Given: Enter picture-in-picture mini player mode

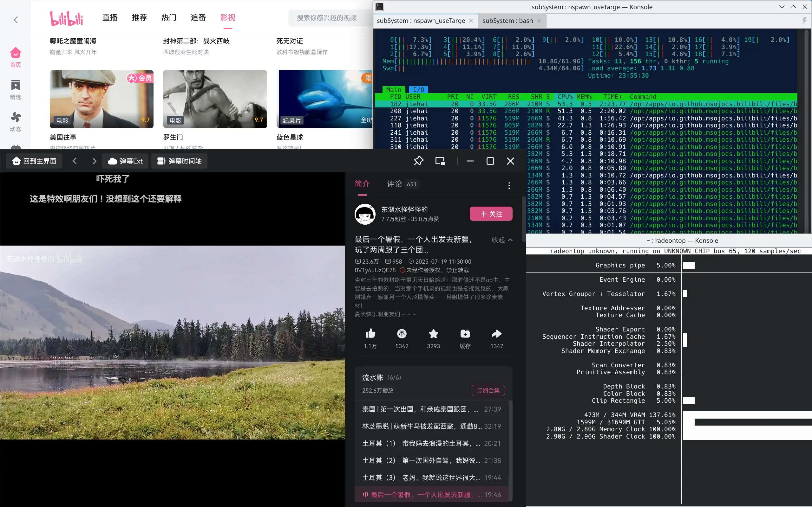Looking at the screenshot, I should pos(440,161).
